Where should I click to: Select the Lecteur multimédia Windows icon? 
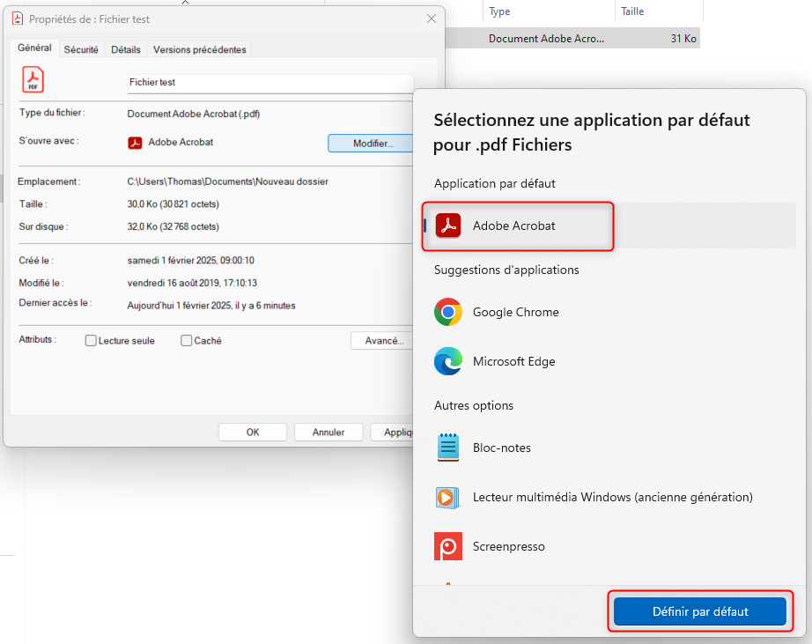(448, 497)
